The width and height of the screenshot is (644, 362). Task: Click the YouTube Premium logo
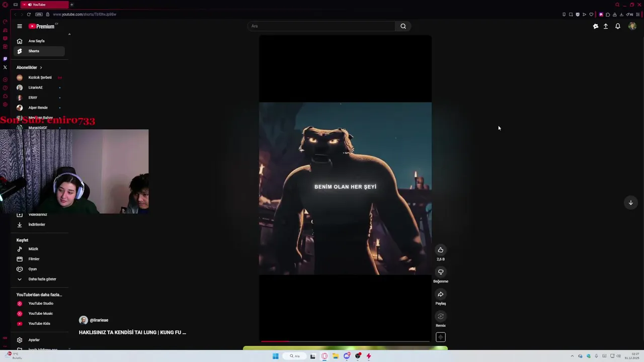[x=43, y=26]
